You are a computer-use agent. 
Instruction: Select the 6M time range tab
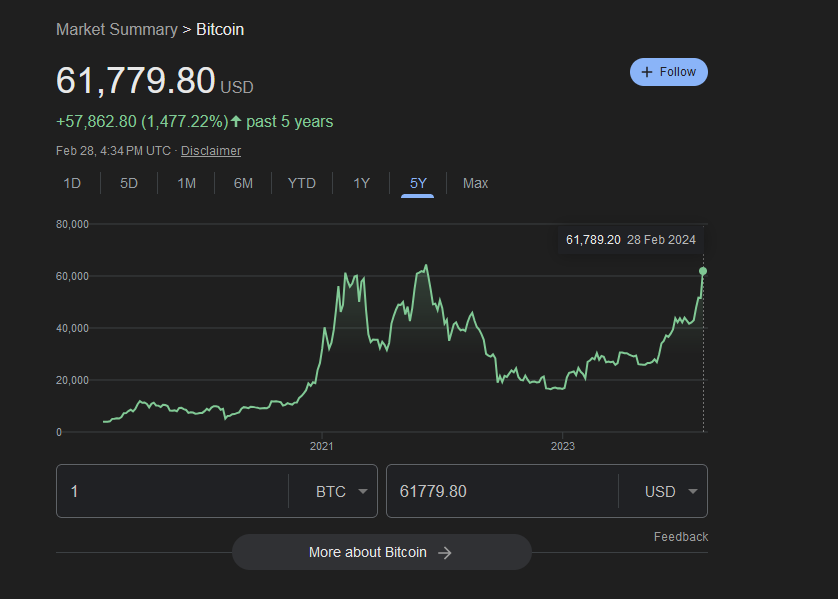243,183
